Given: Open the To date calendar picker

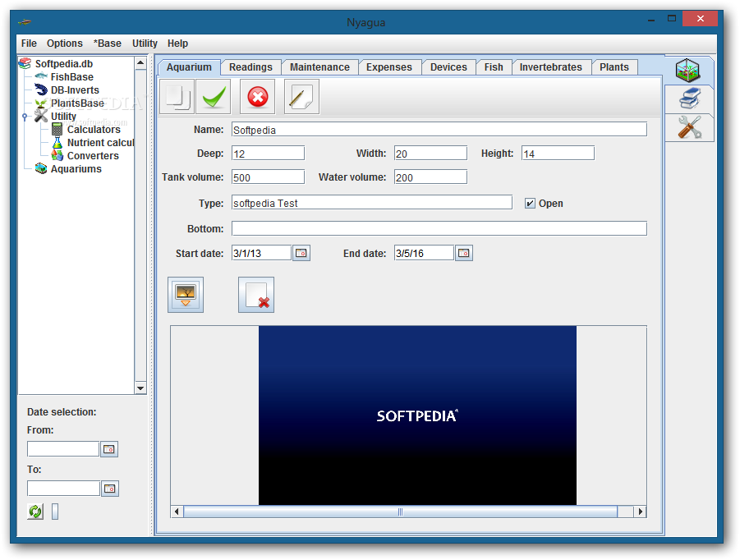Looking at the screenshot, I should pos(109,489).
